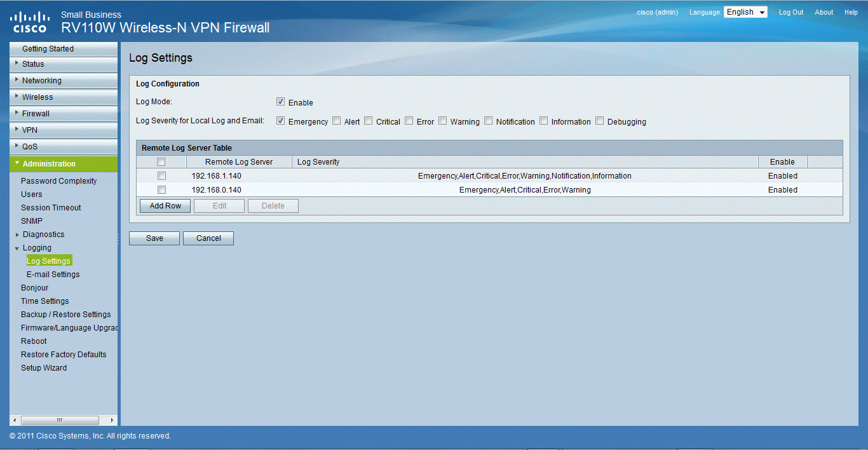868x450 pixels.
Task: Click Enabled status for 192.168.1.140
Action: tap(783, 176)
